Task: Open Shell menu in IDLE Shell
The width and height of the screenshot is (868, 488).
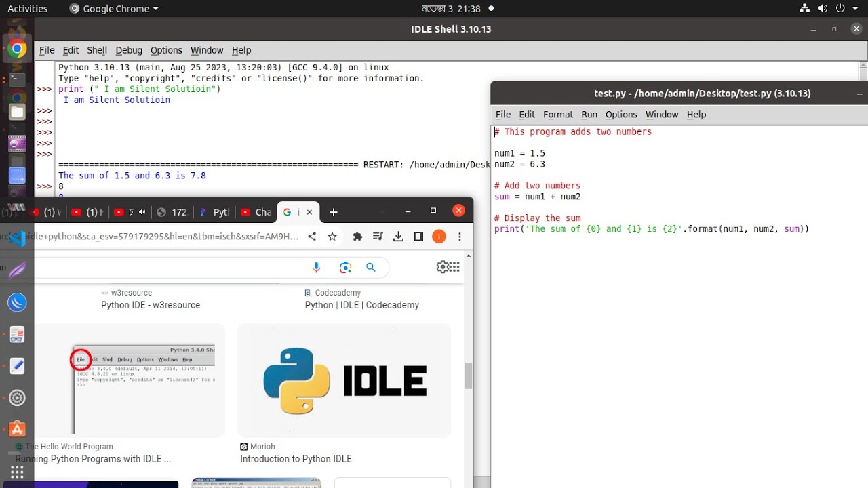Action: pyautogui.click(x=97, y=50)
